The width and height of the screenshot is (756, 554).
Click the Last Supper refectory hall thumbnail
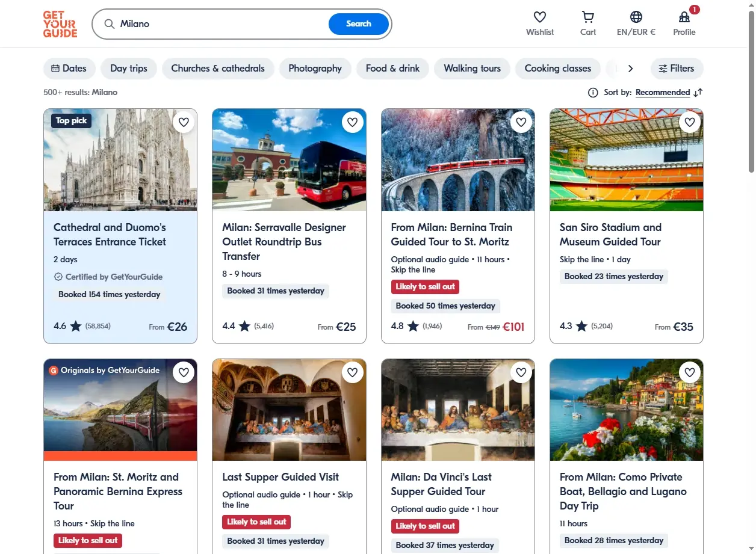click(289, 410)
